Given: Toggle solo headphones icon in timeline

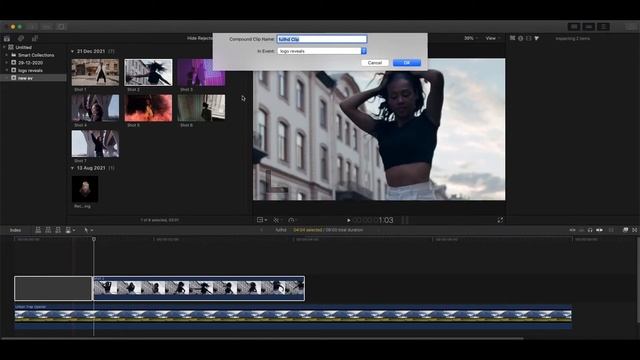Looking at the screenshot, I should tap(590, 230).
